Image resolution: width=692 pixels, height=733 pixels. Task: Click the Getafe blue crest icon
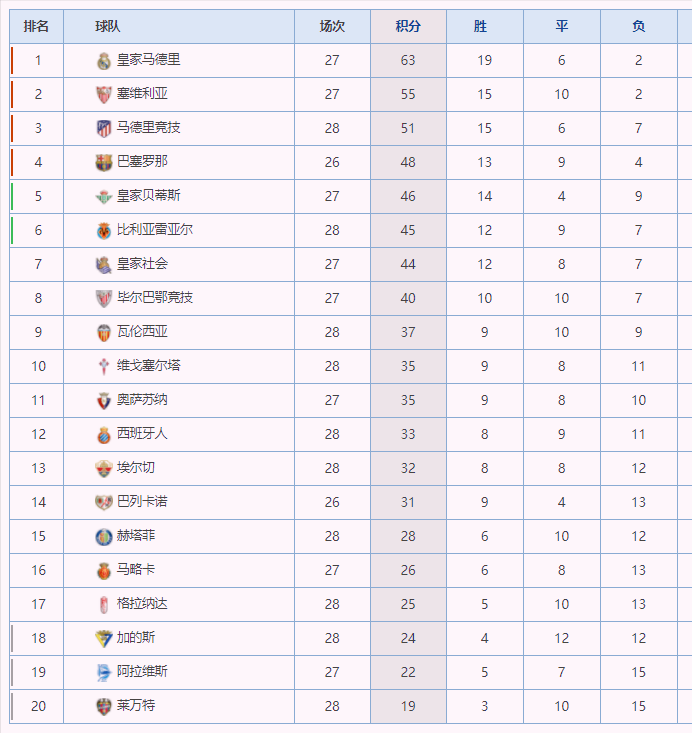coord(104,537)
